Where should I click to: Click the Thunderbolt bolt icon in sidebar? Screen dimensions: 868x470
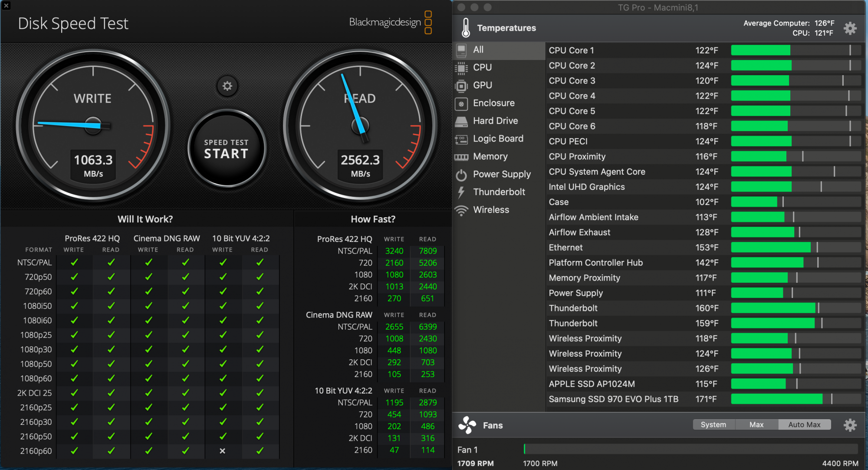pos(461,192)
